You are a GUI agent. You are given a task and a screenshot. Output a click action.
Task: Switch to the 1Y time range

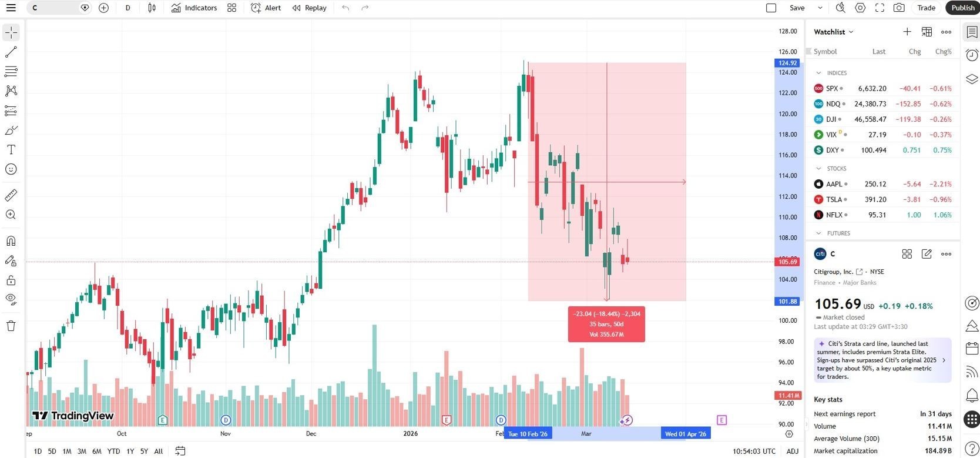[x=130, y=451]
